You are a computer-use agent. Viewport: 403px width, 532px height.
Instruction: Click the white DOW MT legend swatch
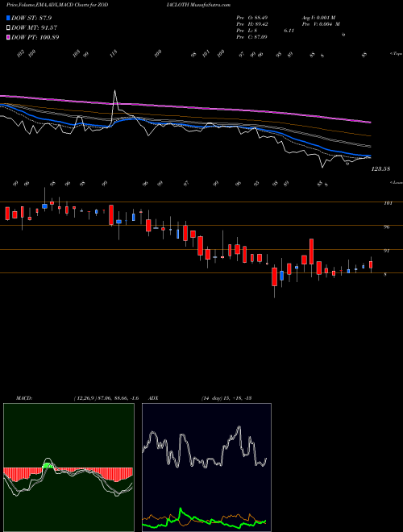tap(8, 28)
